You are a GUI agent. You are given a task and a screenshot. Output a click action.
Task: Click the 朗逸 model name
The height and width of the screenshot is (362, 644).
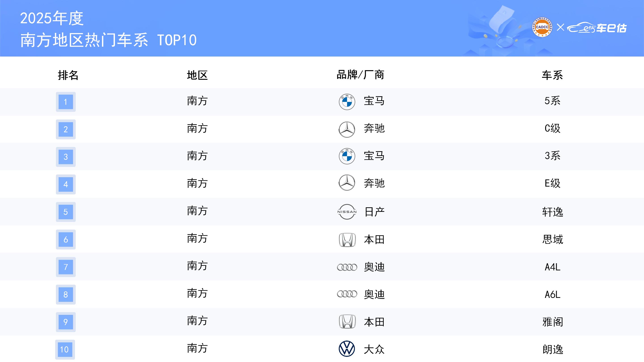[x=553, y=349]
